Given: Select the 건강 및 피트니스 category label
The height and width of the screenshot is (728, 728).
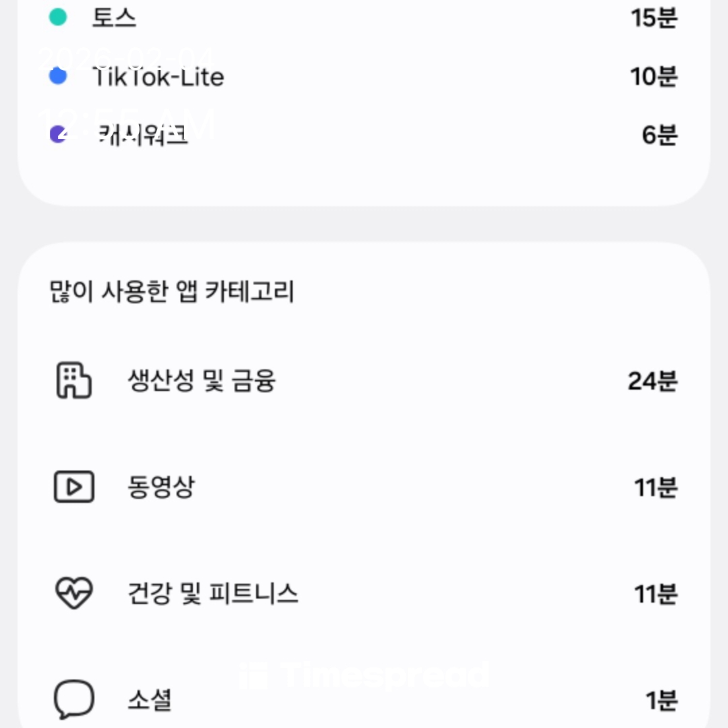Looking at the screenshot, I should [x=213, y=594].
